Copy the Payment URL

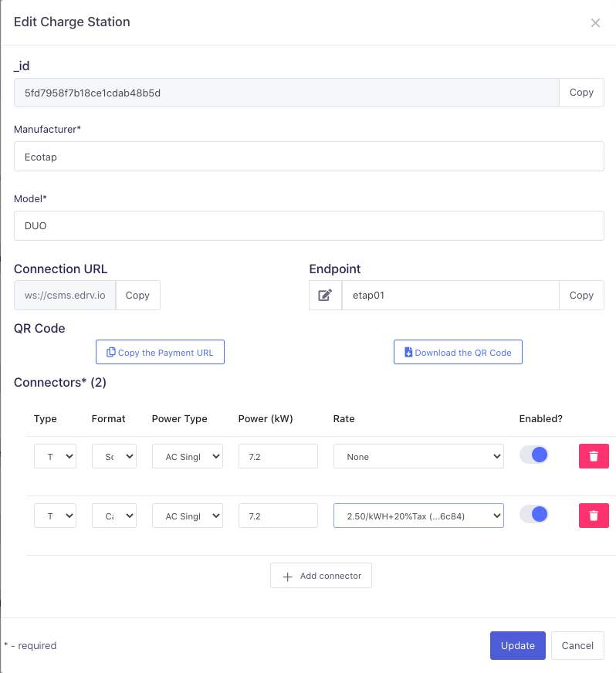(160, 352)
